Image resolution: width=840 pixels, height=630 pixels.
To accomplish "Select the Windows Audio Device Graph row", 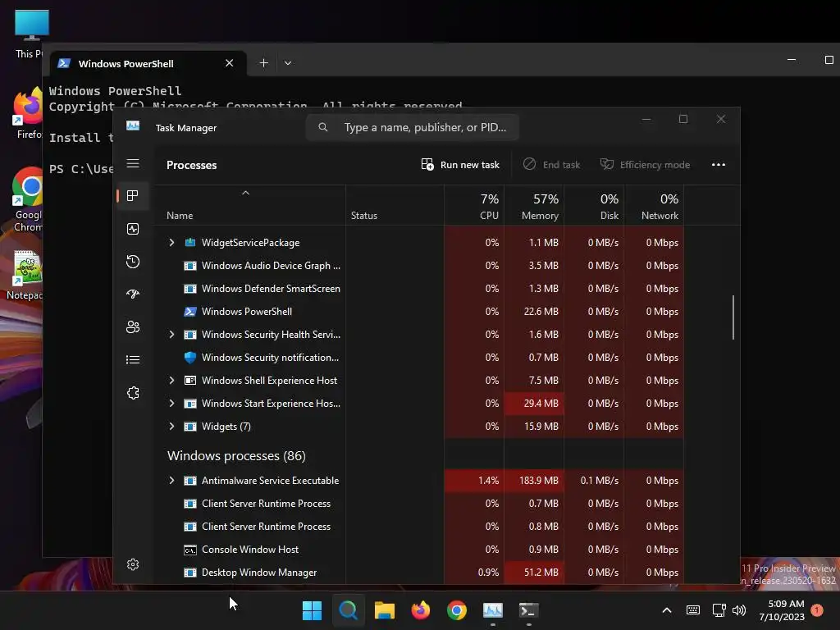I will tap(419, 266).
